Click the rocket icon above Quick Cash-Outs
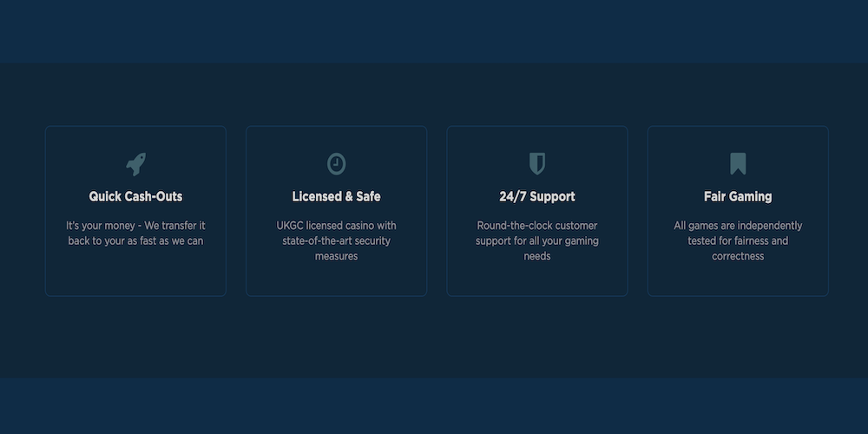Image resolution: width=868 pixels, height=434 pixels. coord(135,164)
